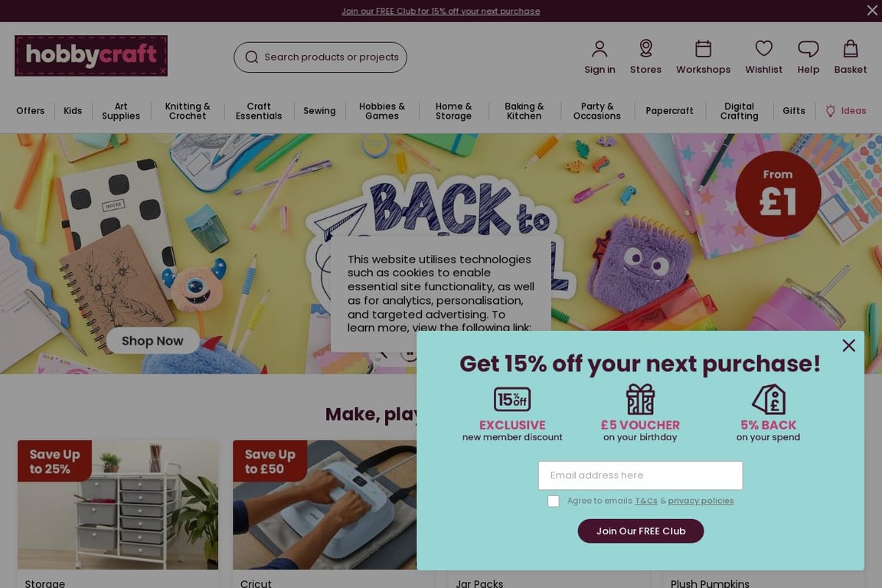The width and height of the screenshot is (882, 588).
Task: Dismiss the top promo banner
Action: [872, 10]
